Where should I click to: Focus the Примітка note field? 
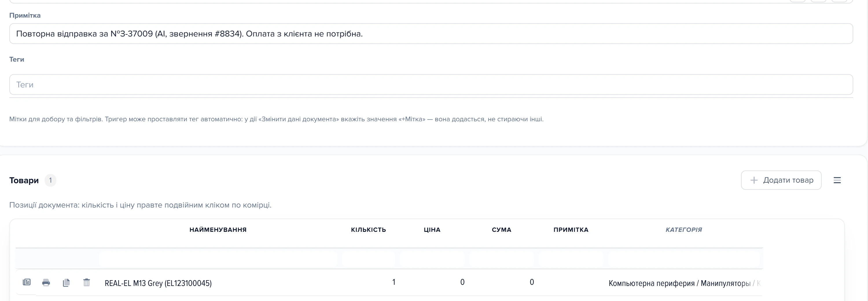click(431, 34)
